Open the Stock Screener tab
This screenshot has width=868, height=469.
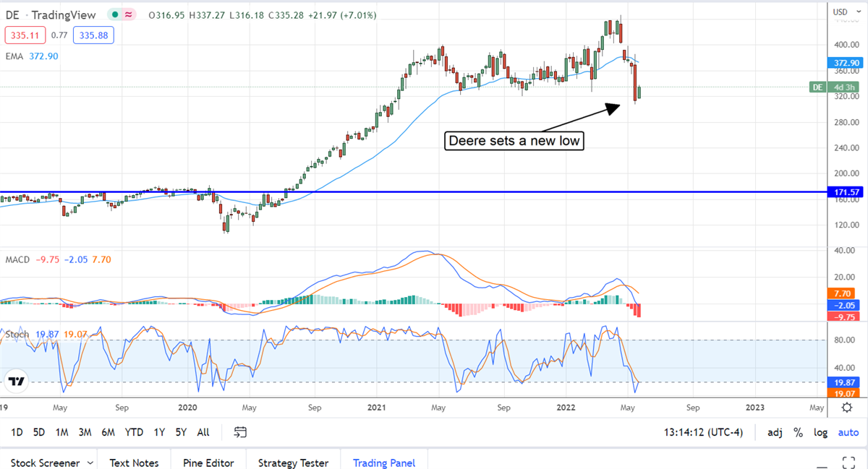pyautogui.click(x=44, y=462)
